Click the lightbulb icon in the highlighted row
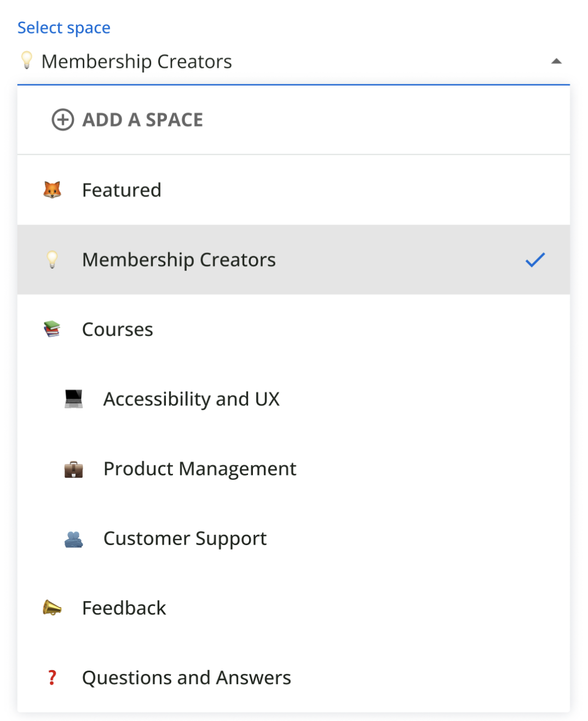 [52, 260]
